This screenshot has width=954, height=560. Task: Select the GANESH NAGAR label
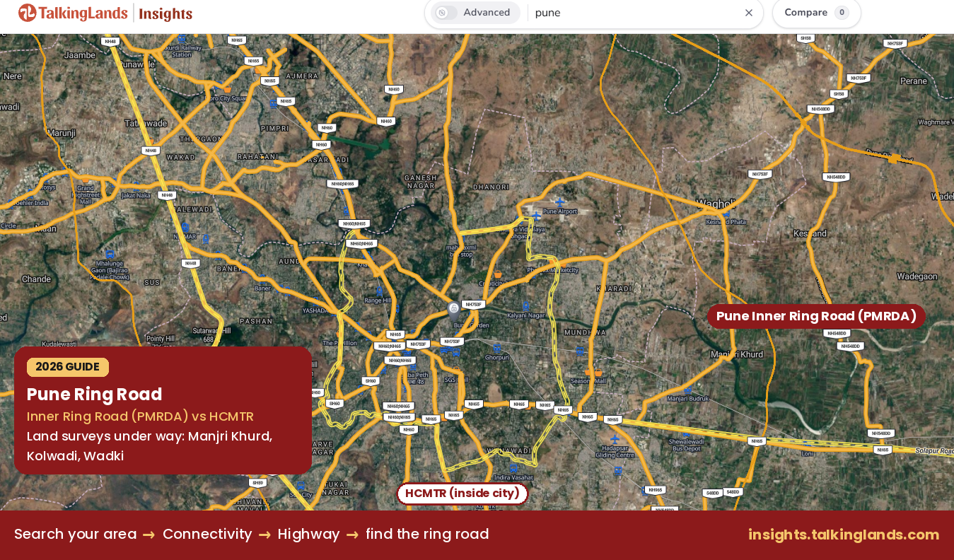[420, 182]
